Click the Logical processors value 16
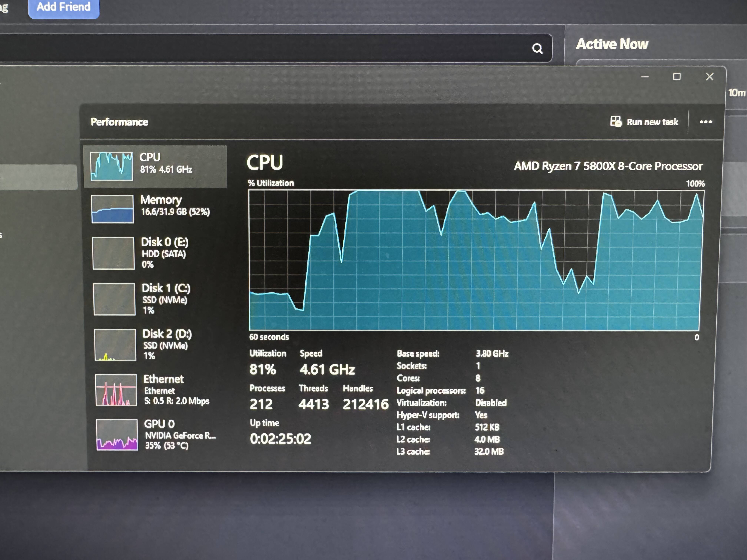 480,391
